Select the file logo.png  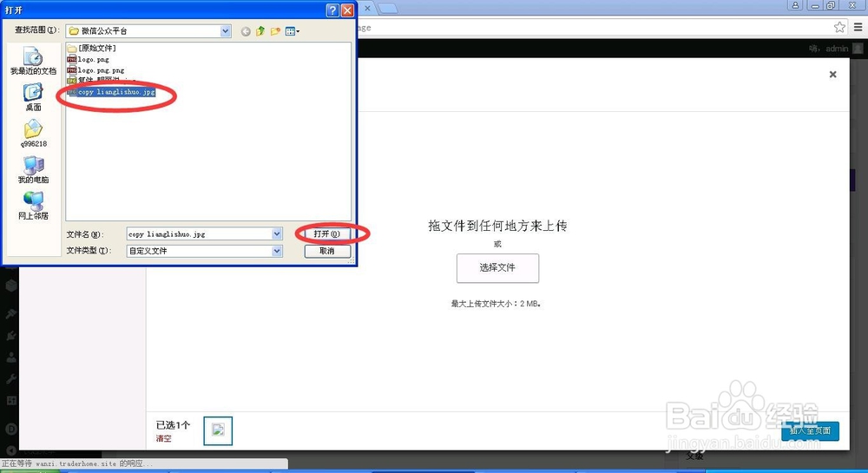[x=88, y=59]
